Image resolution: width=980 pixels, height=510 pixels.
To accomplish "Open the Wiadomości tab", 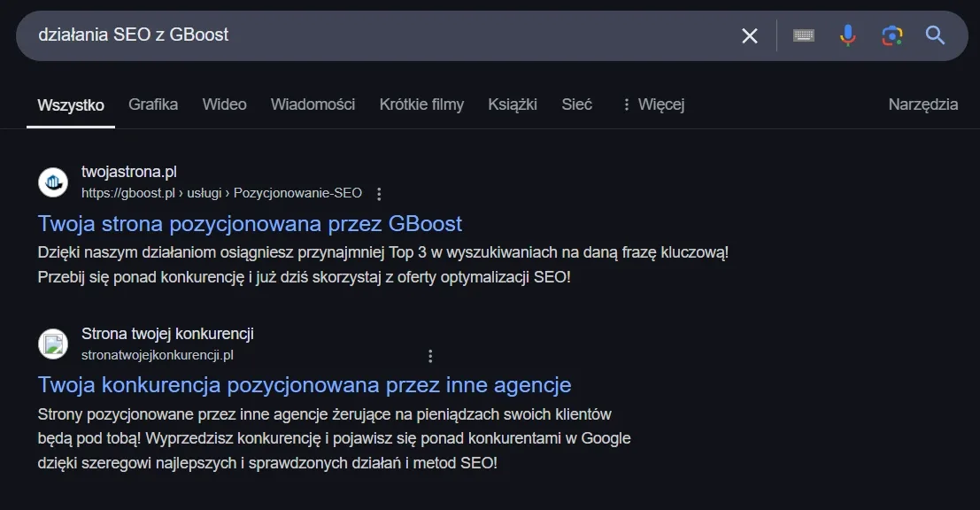I will 313,104.
